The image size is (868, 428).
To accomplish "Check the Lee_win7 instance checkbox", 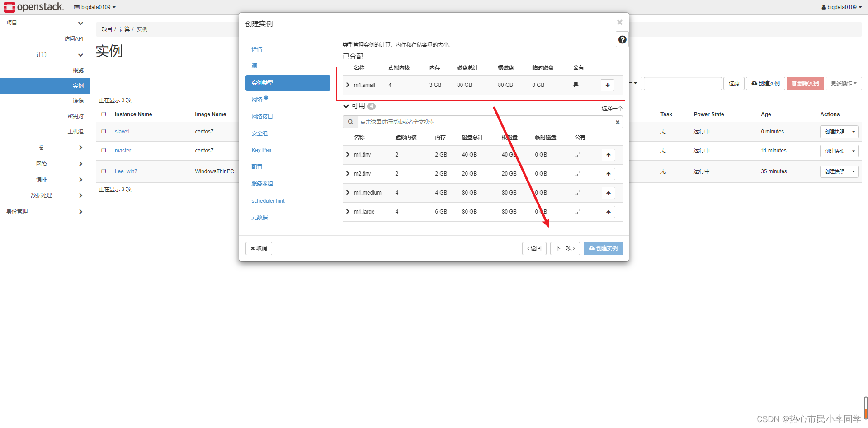I will (x=104, y=171).
